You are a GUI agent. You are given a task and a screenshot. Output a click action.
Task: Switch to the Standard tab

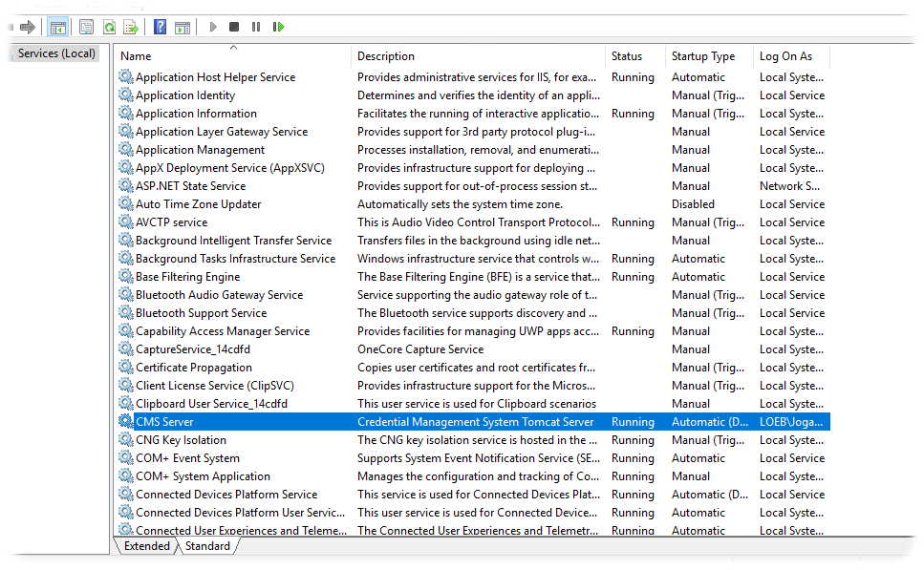207,546
